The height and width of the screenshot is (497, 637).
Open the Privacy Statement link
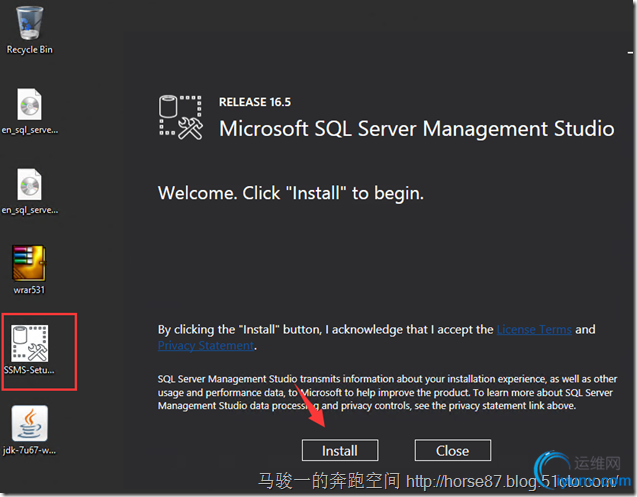[206, 346]
